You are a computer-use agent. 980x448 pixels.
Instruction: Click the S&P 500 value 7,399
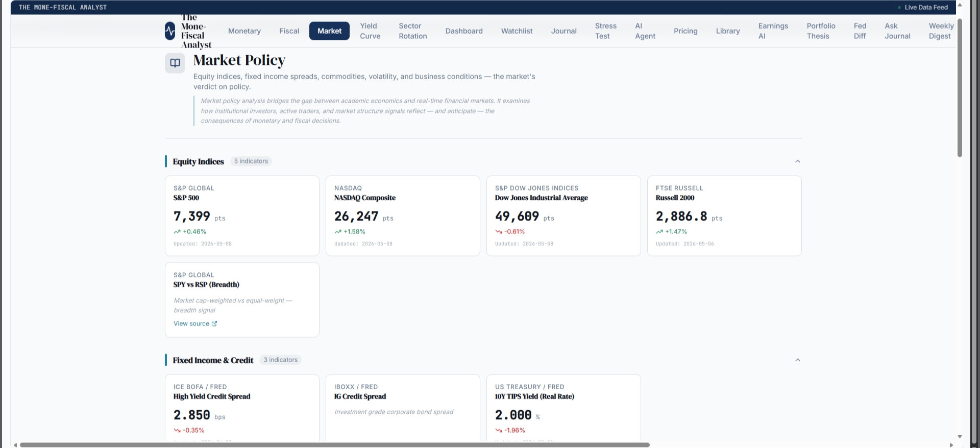coord(192,217)
